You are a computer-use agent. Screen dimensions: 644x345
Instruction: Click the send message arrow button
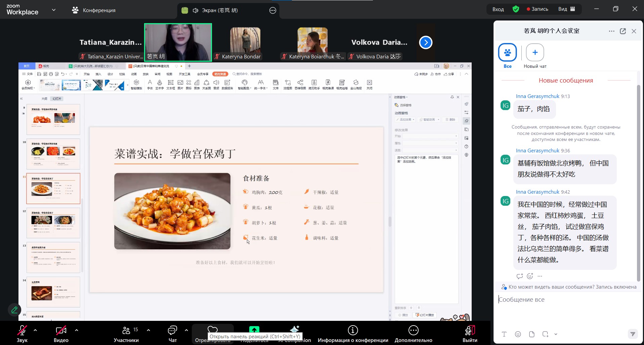(633, 334)
